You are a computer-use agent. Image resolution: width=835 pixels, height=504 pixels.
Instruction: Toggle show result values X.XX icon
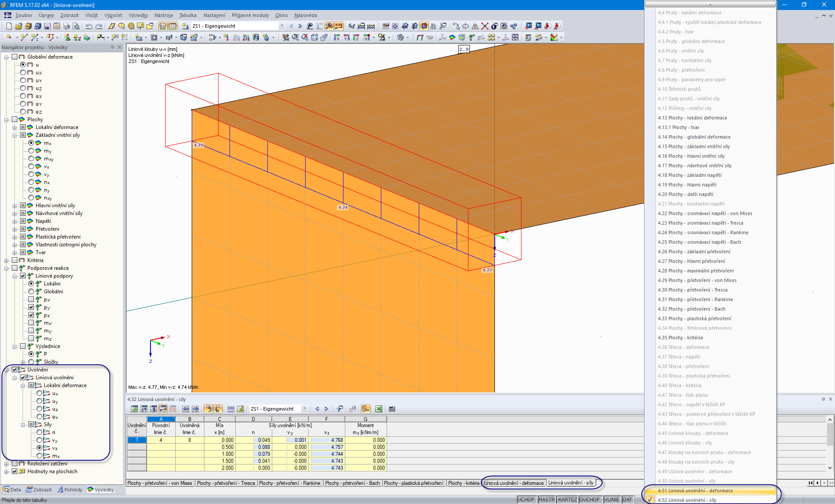click(339, 26)
